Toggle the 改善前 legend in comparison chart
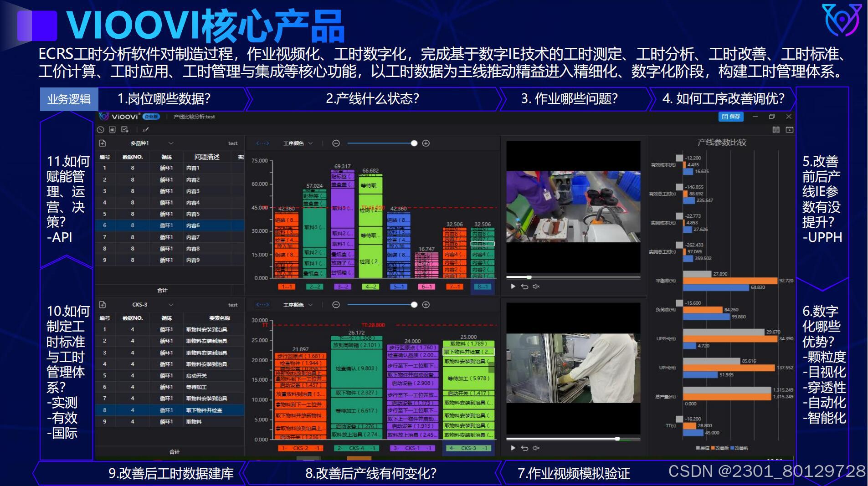The width and height of the screenshot is (868, 486). coord(740,448)
